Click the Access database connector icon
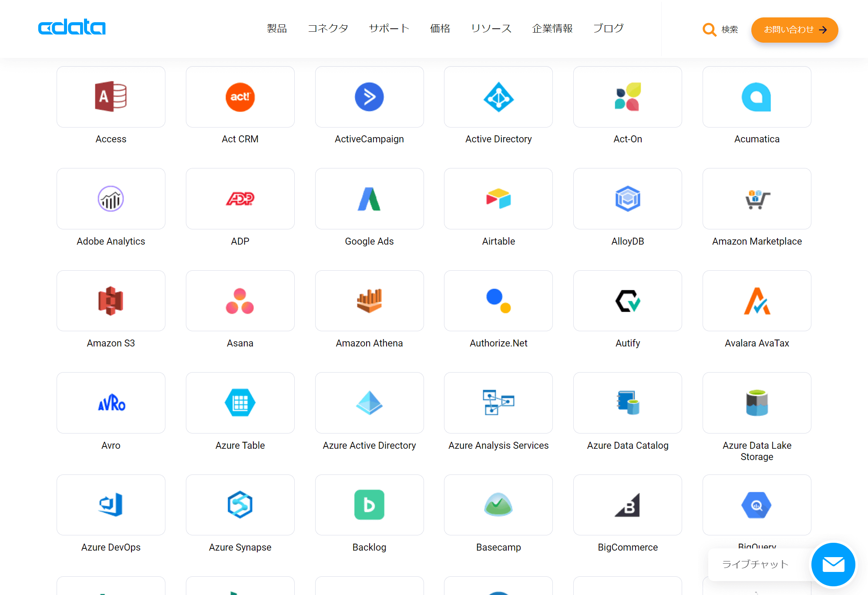868x595 pixels. [x=111, y=97]
